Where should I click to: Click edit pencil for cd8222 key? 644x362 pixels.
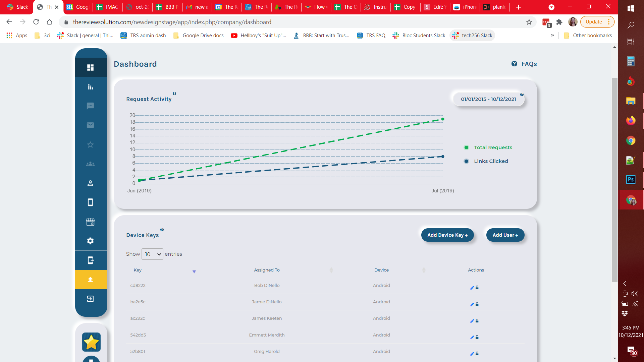tap(472, 288)
